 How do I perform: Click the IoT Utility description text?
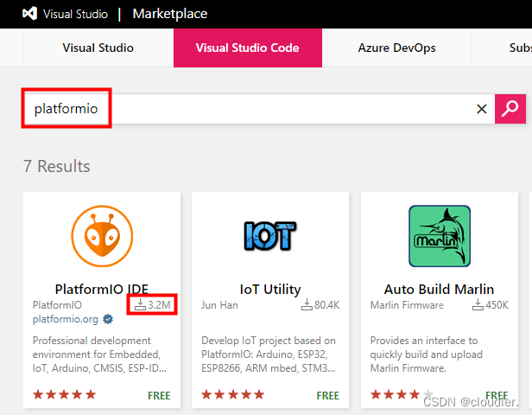(x=269, y=354)
